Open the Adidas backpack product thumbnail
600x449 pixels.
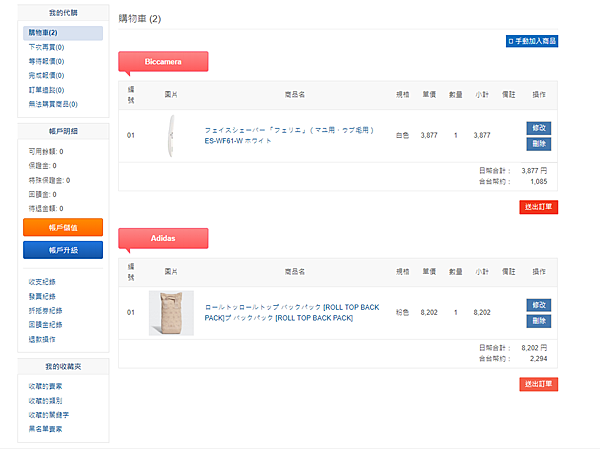[x=171, y=312]
